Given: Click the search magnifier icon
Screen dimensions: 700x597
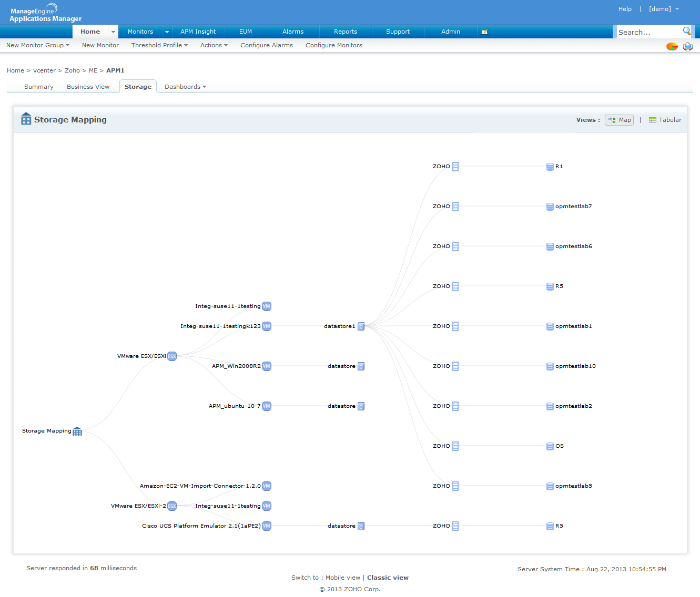Looking at the screenshot, I should tap(687, 31).
